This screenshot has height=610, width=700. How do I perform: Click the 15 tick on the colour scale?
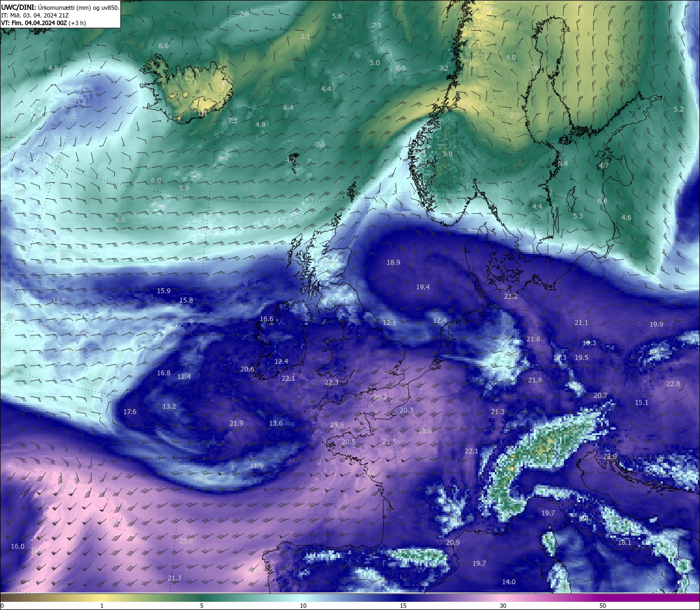[x=403, y=606]
